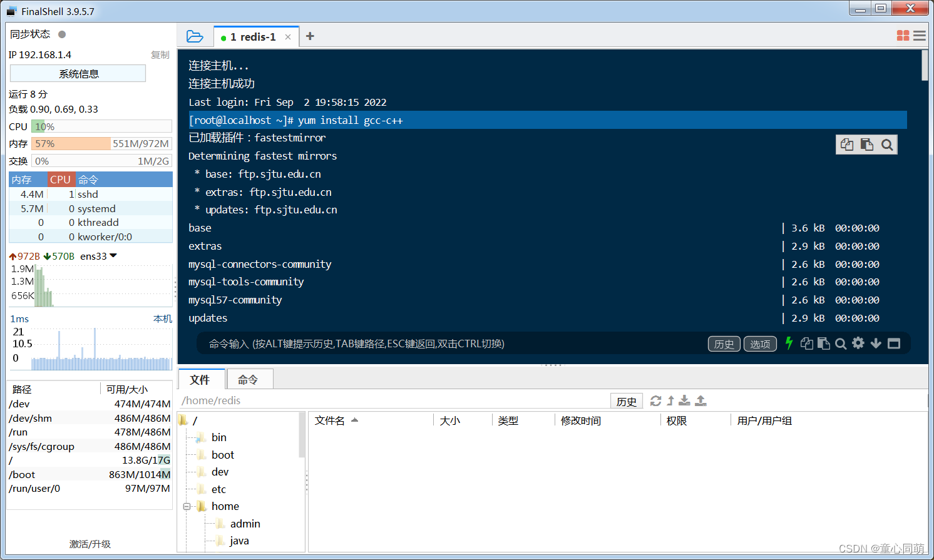
Task: Click the search icon in command input bar
Action: [841, 344]
